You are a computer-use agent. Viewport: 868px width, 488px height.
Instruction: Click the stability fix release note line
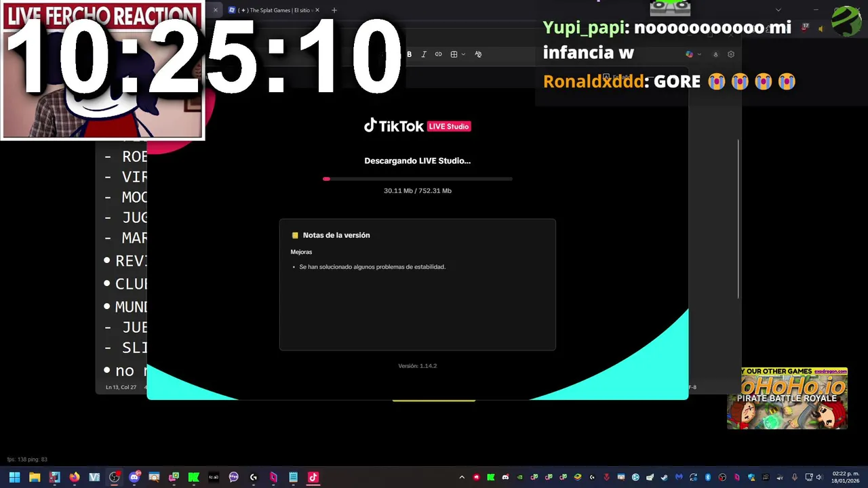pyautogui.click(x=372, y=267)
